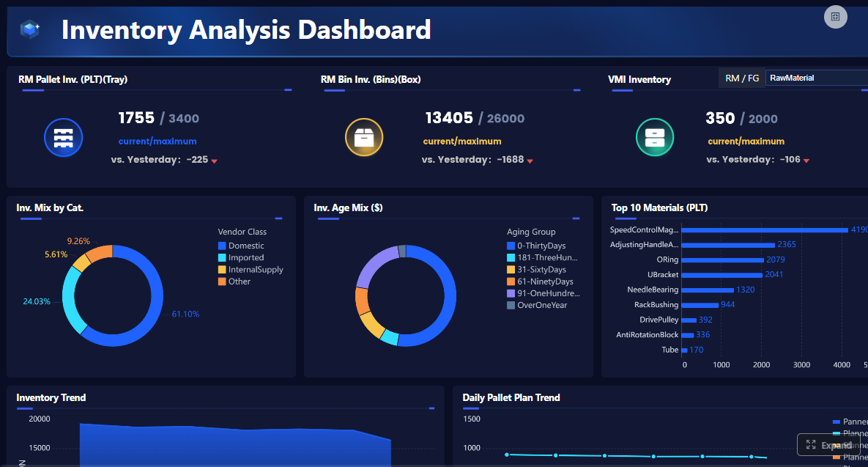Image resolution: width=868 pixels, height=467 pixels.
Task: Click the SpeedControlMag... bar
Action: pos(765,230)
